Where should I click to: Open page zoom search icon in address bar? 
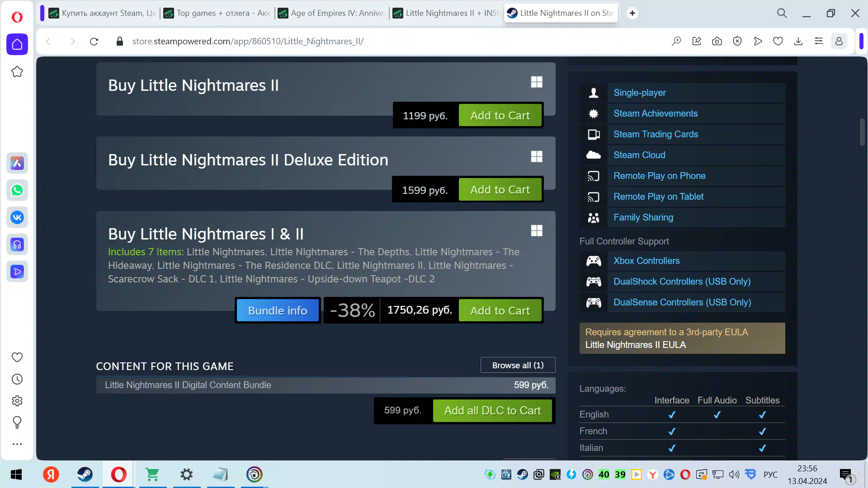(676, 42)
